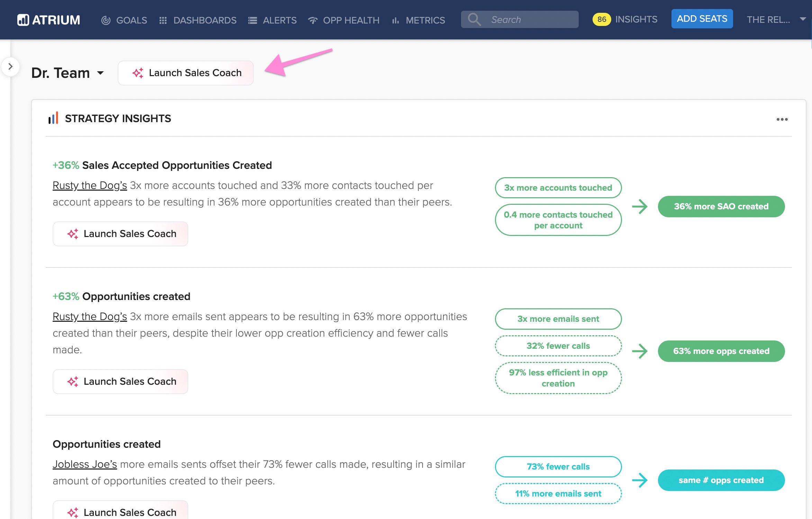This screenshot has width=812, height=519.
Task: Launch Sales Coach for +63% Opportunities created
Action: pyautogui.click(x=120, y=382)
